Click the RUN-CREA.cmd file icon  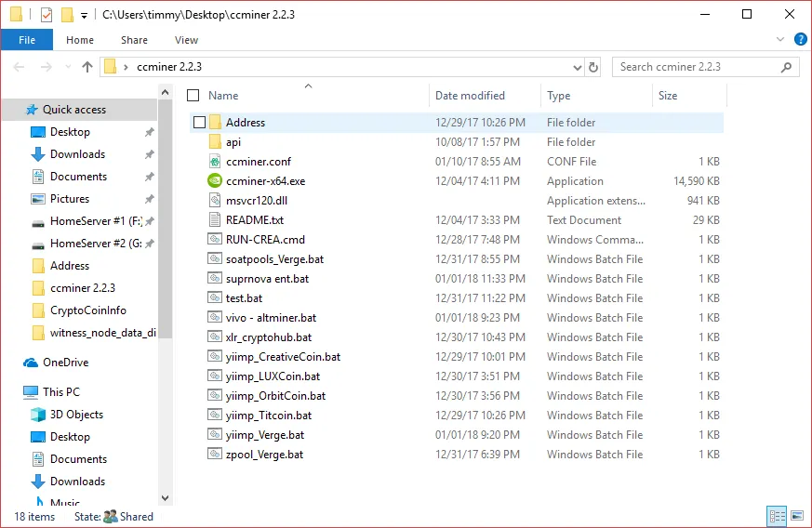point(214,239)
